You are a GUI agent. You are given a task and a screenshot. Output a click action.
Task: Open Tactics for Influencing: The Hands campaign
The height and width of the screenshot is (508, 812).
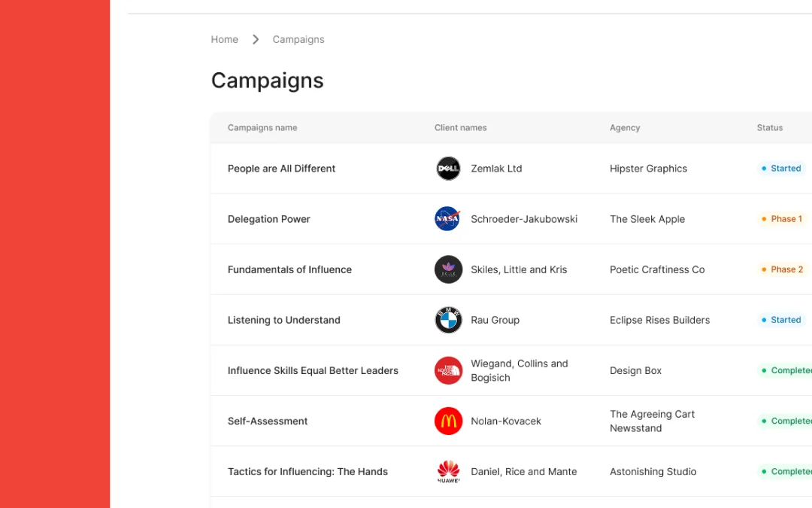point(308,472)
